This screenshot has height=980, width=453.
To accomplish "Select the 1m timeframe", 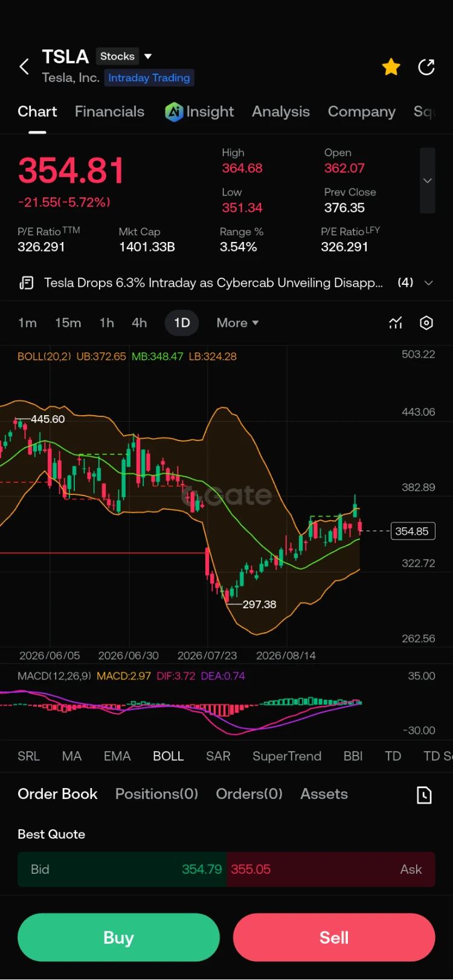I will (27, 323).
